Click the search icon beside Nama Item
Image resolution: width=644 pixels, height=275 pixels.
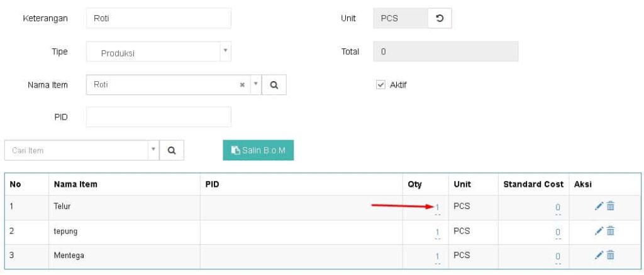click(x=274, y=85)
